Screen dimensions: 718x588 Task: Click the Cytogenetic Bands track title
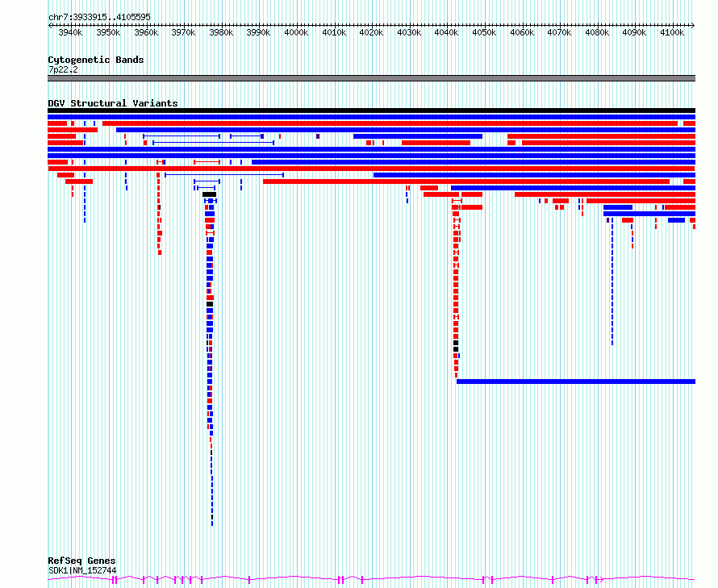(x=96, y=60)
